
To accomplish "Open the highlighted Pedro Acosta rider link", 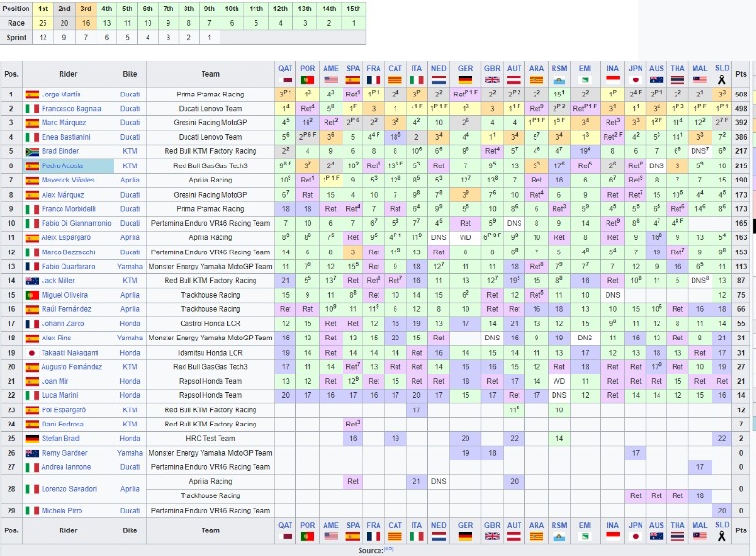I will (62, 165).
